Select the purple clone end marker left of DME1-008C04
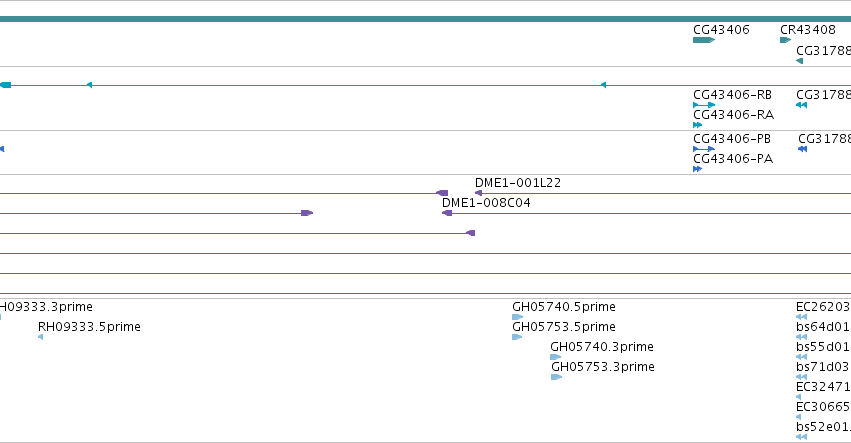The width and height of the screenshot is (851, 443). coord(442,193)
